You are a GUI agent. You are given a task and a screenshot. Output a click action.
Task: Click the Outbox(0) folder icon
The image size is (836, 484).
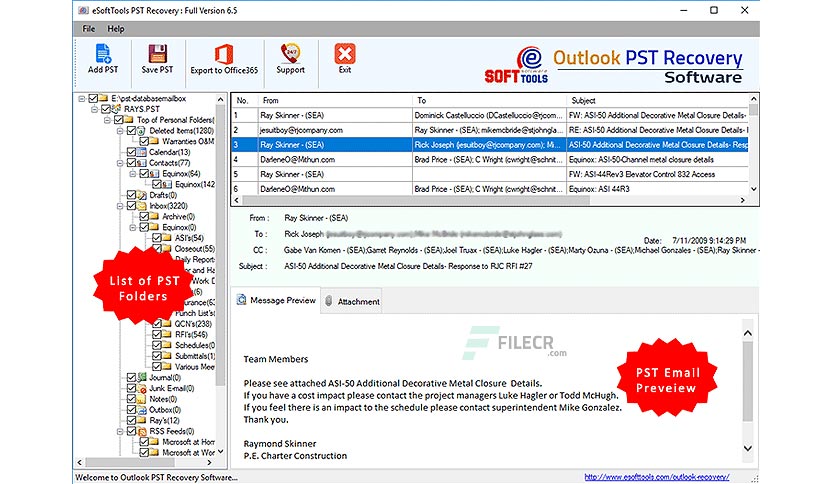[x=141, y=410]
